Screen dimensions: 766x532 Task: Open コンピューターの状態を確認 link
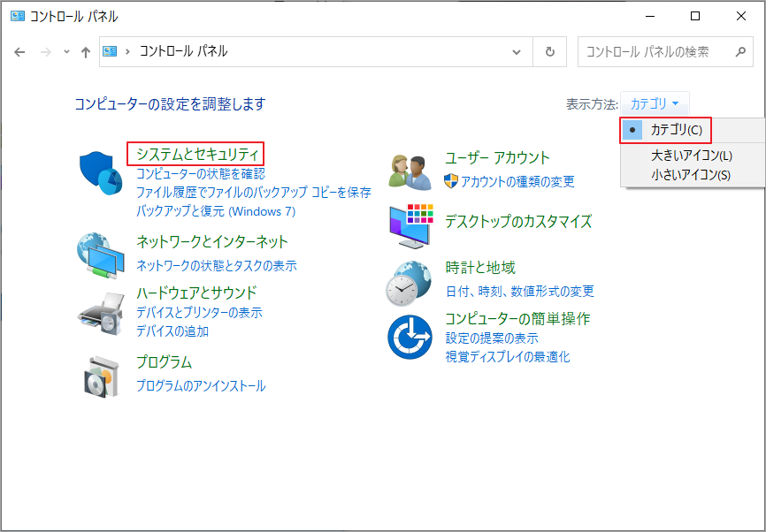pyautogui.click(x=201, y=173)
